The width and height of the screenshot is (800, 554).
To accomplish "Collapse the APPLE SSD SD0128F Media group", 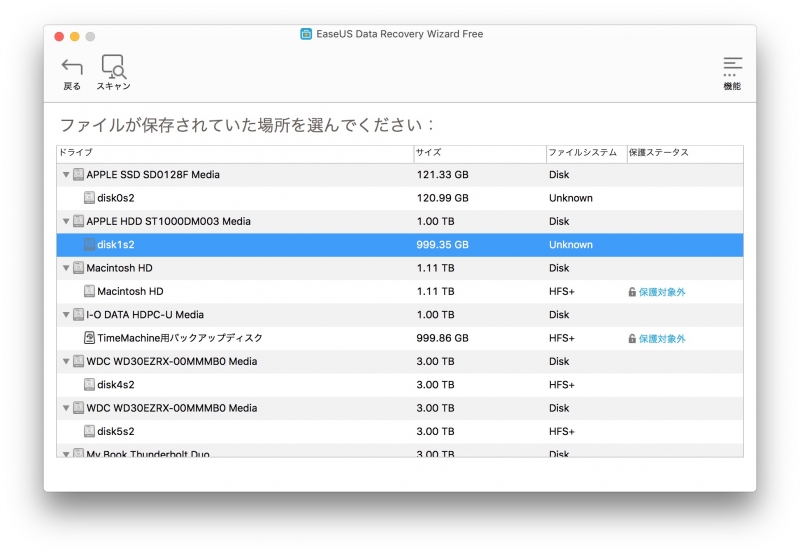I will [x=66, y=175].
